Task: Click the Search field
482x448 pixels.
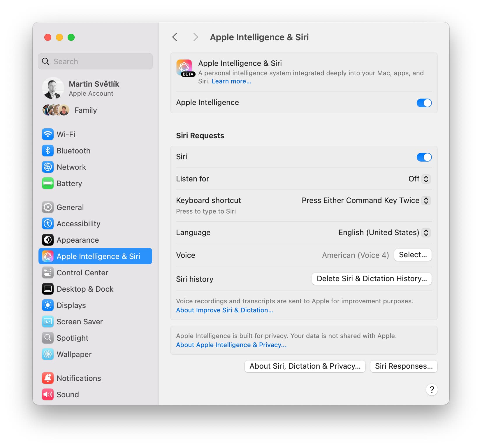Action: click(95, 61)
